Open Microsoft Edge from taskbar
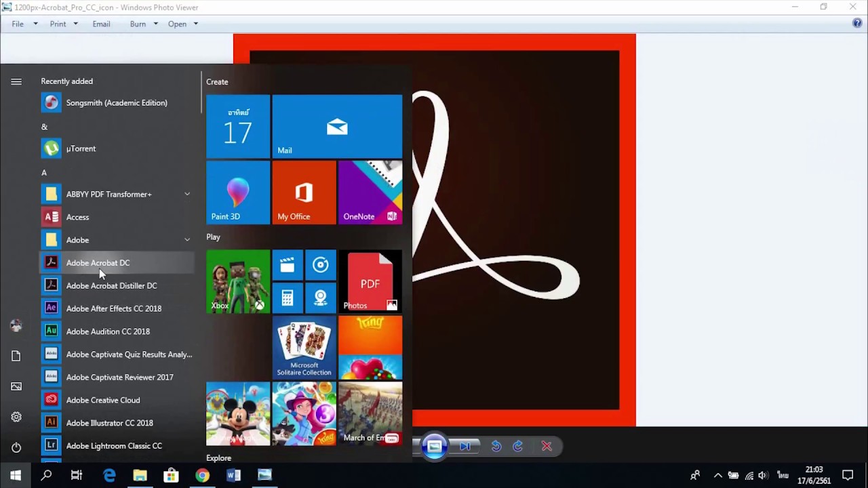 pos(108,475)
